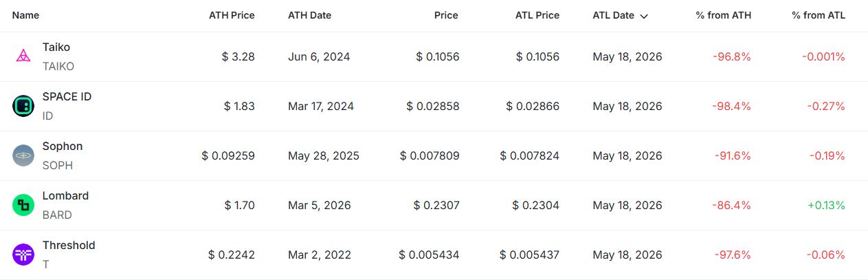868x280 pixels.
Task: Sort table by ATL Price header
Action: 537,15
